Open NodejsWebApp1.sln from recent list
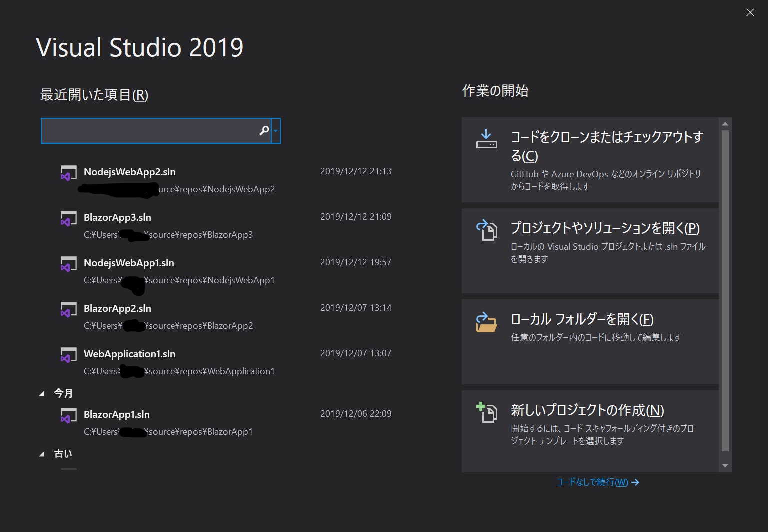The height and width of the screenshot is (532, 768). click(x=129, y=263)
